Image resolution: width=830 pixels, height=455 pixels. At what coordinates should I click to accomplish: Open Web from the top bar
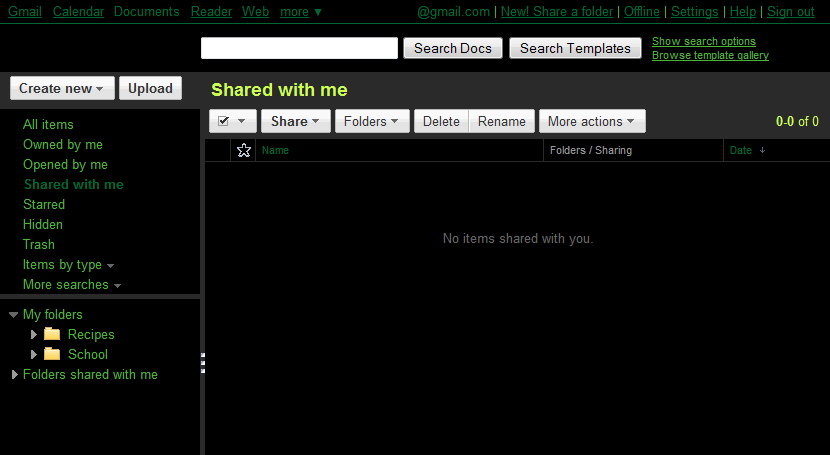[x=256, y=12]
